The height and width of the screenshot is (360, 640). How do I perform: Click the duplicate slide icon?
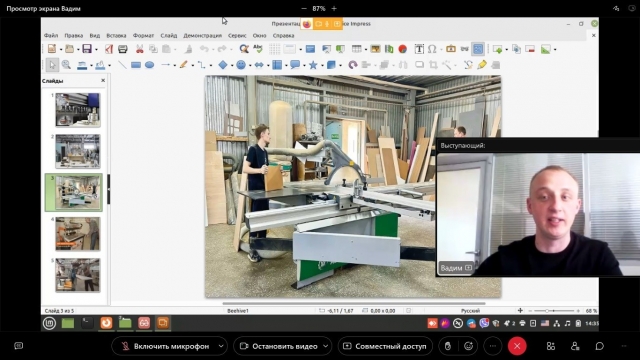[516, 49]
